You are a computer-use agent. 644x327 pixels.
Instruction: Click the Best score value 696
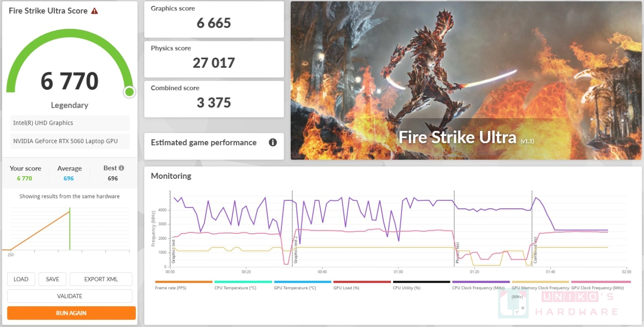(x=113, y=178)
